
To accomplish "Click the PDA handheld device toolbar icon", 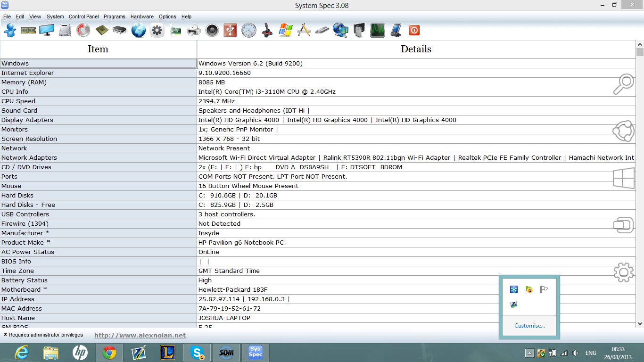I will [396, 31].
